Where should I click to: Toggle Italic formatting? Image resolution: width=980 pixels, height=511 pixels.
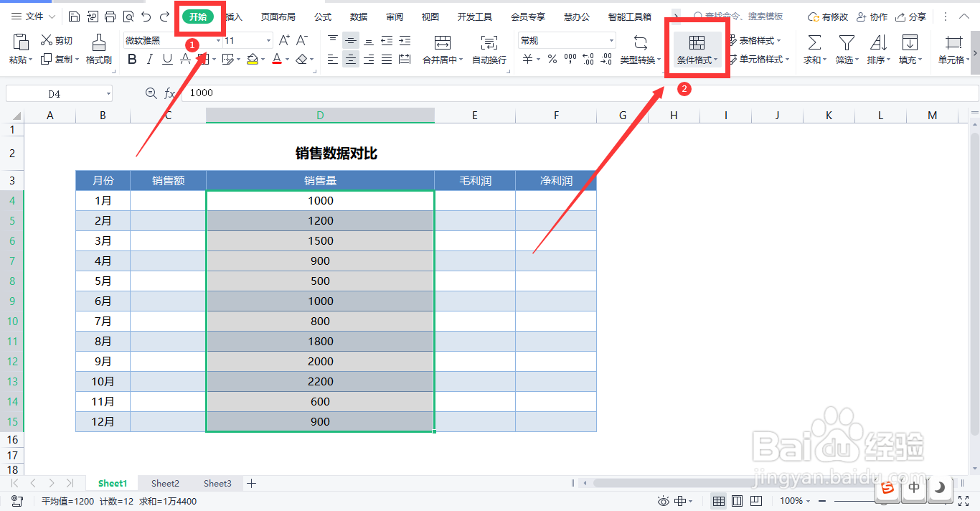150,60
